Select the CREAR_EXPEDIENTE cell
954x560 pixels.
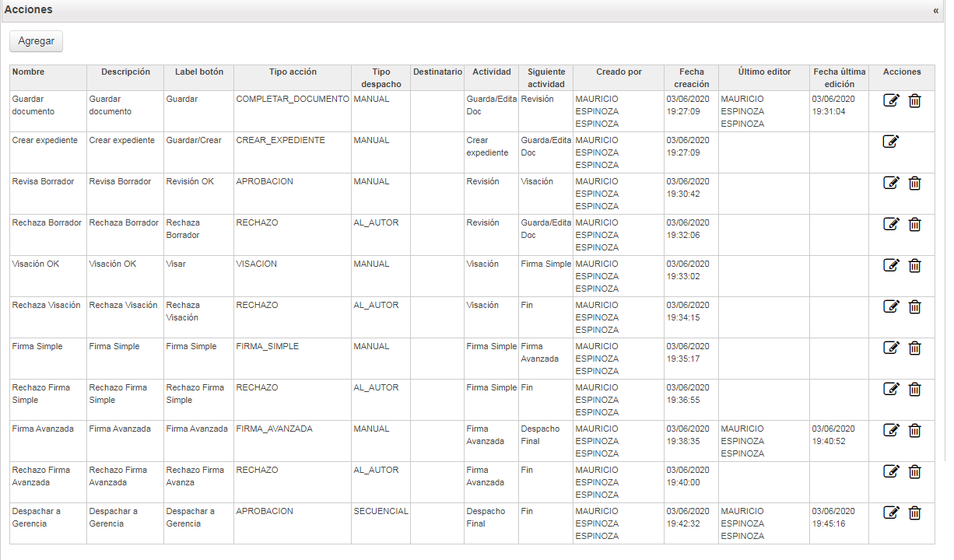tap(293, 152)
